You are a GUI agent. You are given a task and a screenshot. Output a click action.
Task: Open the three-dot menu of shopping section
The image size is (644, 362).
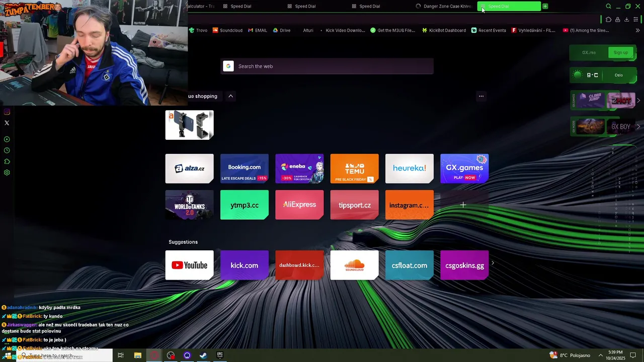coord(481,96)
